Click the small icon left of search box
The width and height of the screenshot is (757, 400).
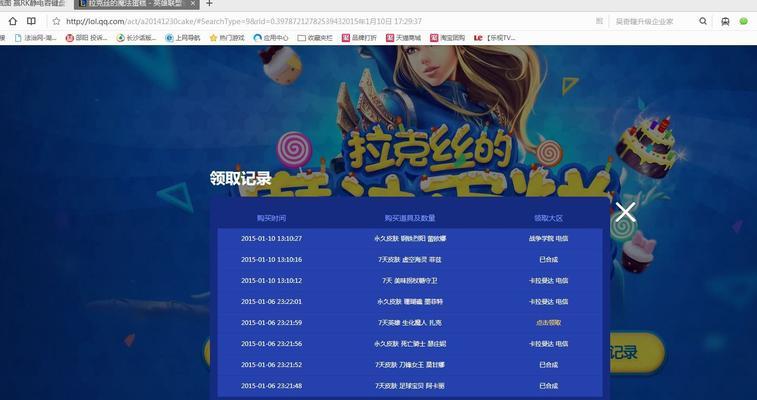[x=599, y=21]
